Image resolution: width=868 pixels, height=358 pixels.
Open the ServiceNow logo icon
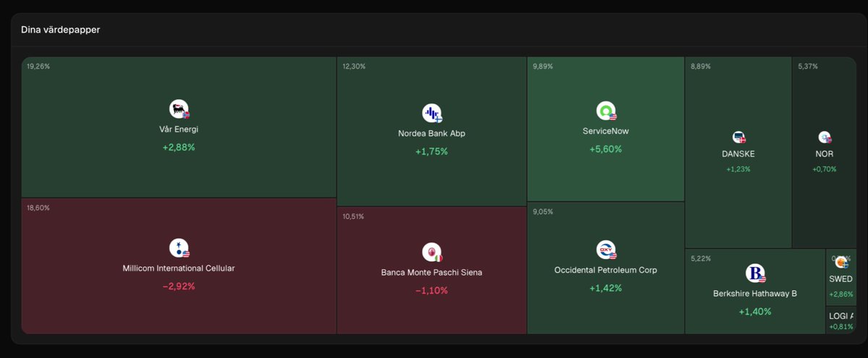[x=605, y=111]
